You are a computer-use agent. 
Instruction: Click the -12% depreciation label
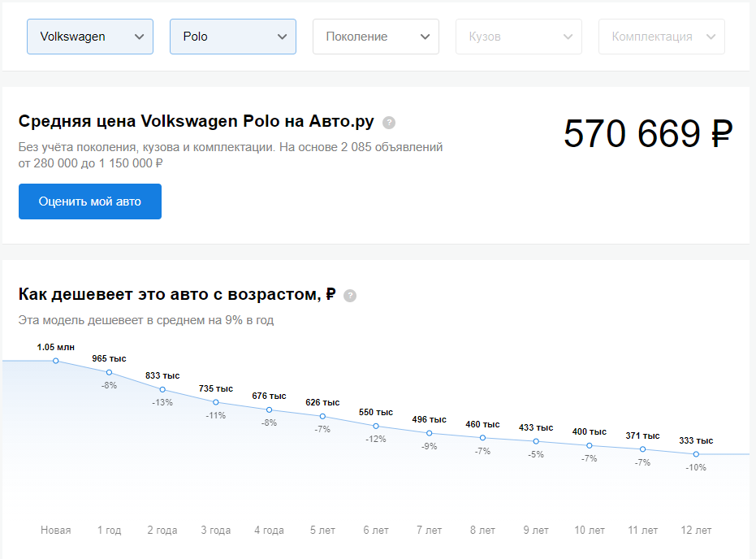[x=376, y=440]
